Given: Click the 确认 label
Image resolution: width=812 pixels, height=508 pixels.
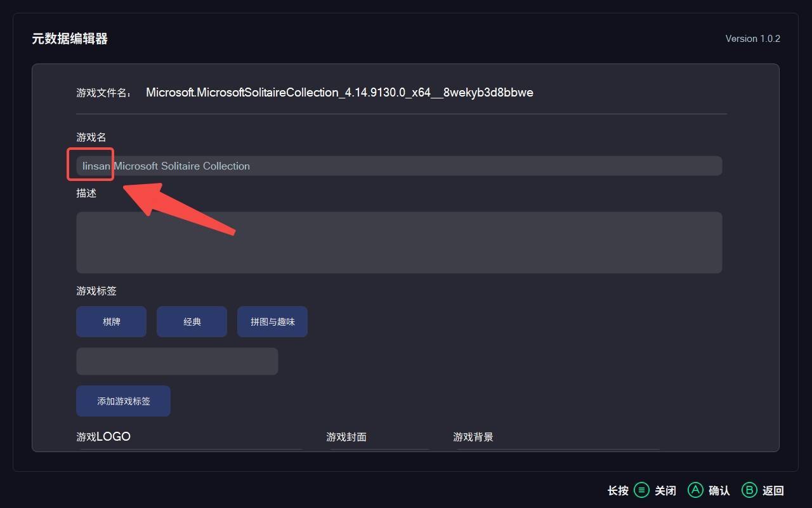Looking at the screenshot, I should pyautogui.click(x=719, y=491).
